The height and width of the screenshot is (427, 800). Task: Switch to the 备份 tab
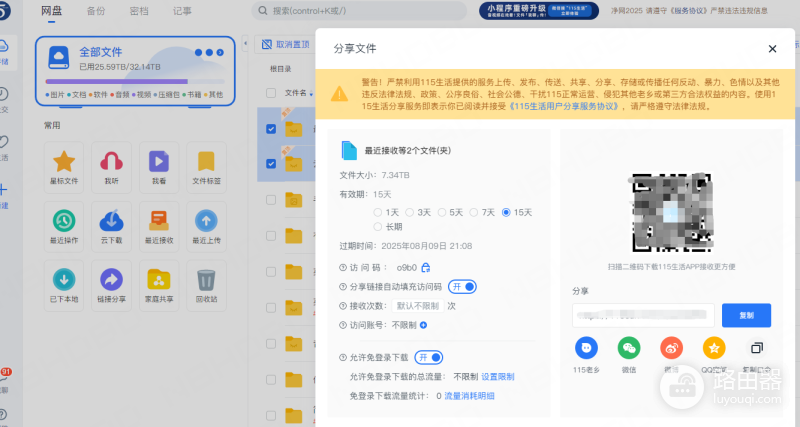(x=95, y=11)
